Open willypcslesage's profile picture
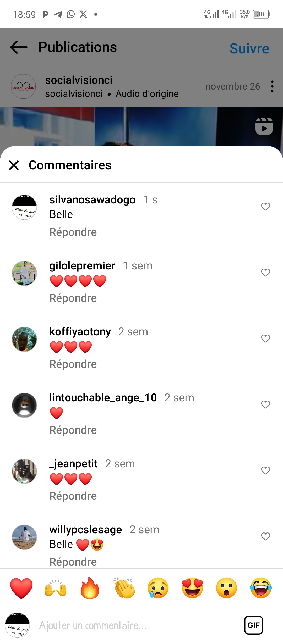Image resolution: width=283 pixels, height=644 pixels. tap(24, 537)
